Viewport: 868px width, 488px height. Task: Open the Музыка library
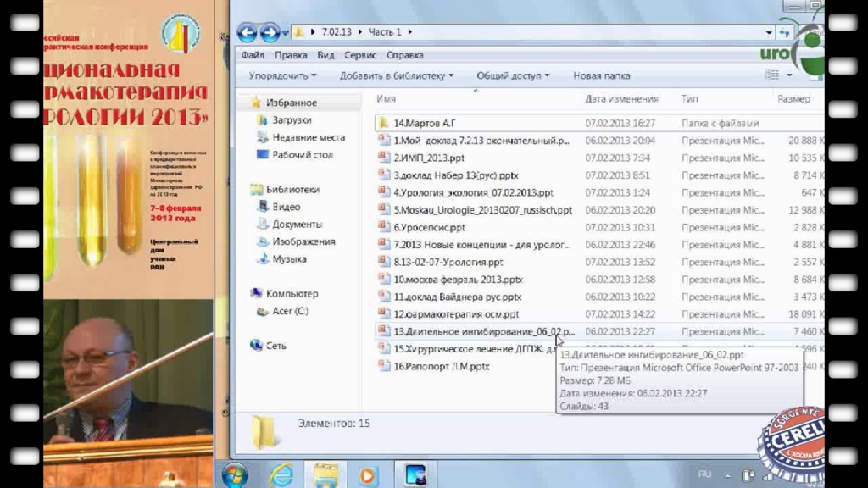289,259
